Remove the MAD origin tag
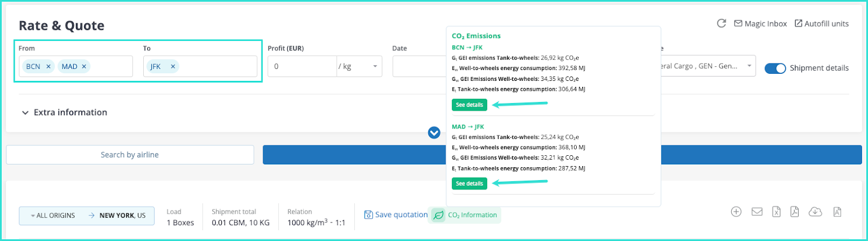Viewport: 868px width, 241px height. (84, 66)
